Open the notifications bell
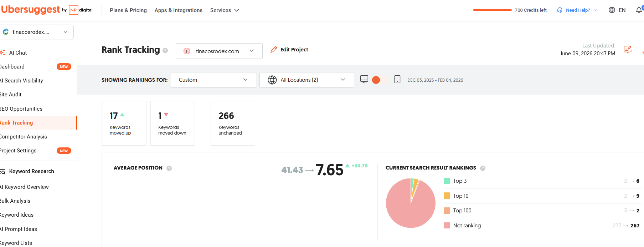Viewport: 644px width, 247px height. (x=639, y=10)
